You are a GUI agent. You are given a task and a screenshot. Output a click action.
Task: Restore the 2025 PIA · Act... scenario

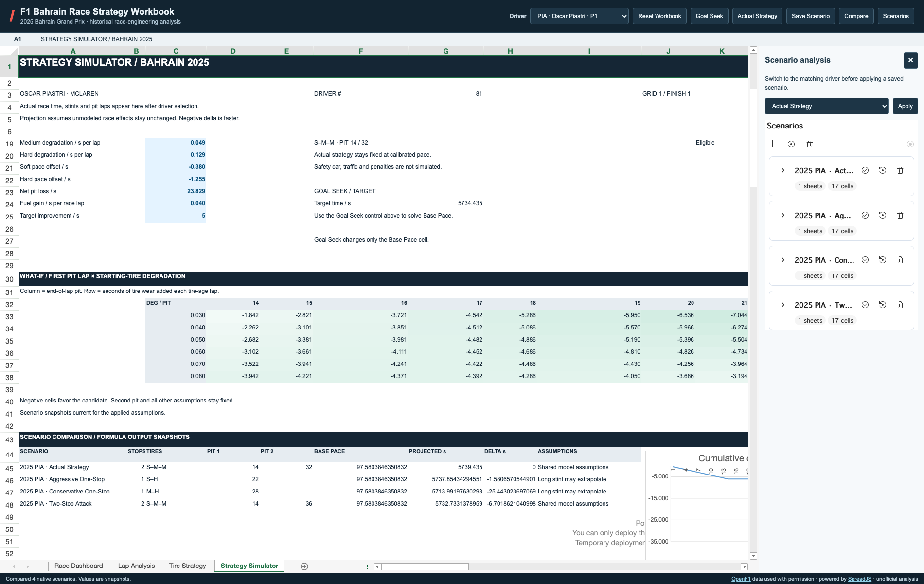tap(883, 170)
